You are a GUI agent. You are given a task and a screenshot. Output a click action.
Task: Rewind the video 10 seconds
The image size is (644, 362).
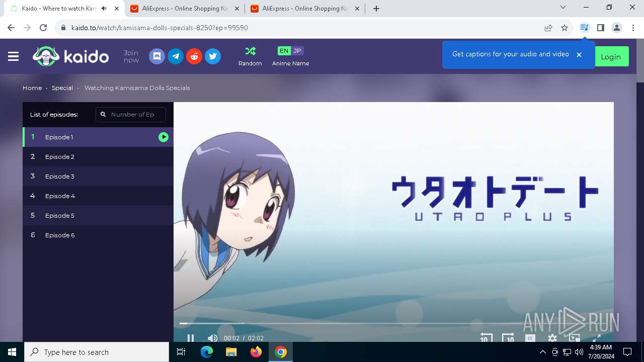[x=486, y=338]
